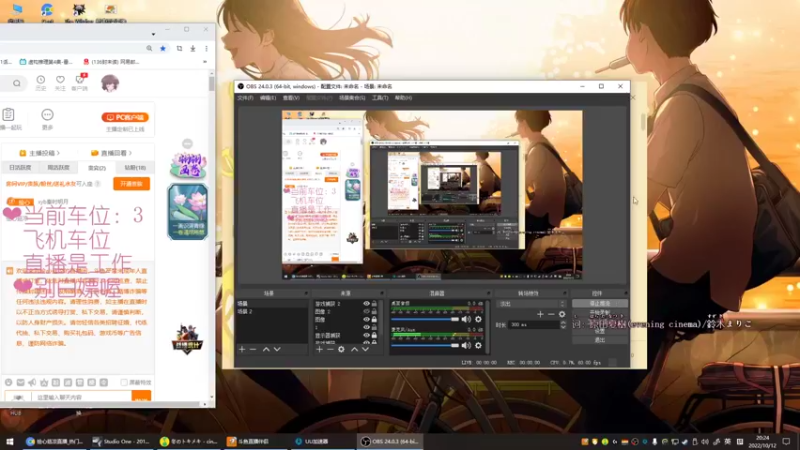Toggle visibility of the first source row

coord(366,304)
